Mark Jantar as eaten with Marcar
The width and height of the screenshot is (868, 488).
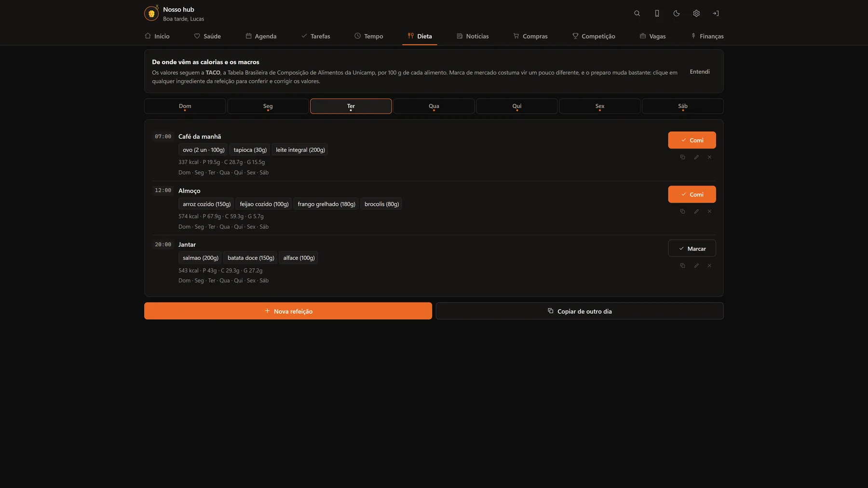coord(692,248)
